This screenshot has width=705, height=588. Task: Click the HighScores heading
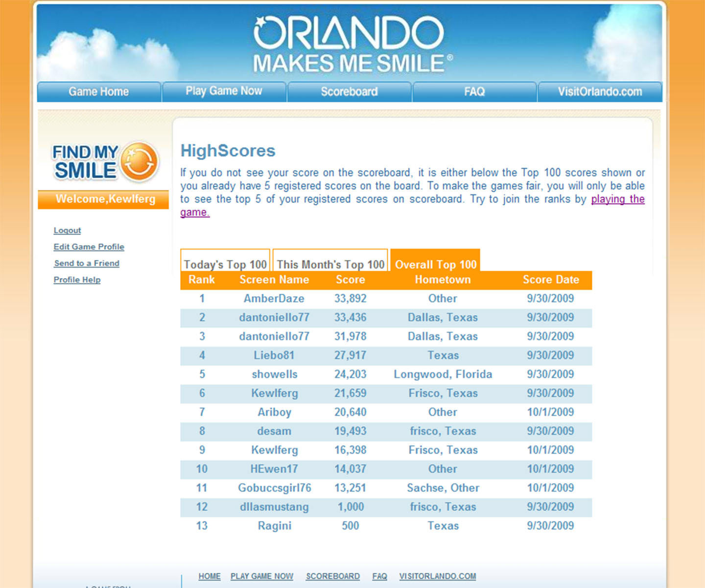pos(228,150)
